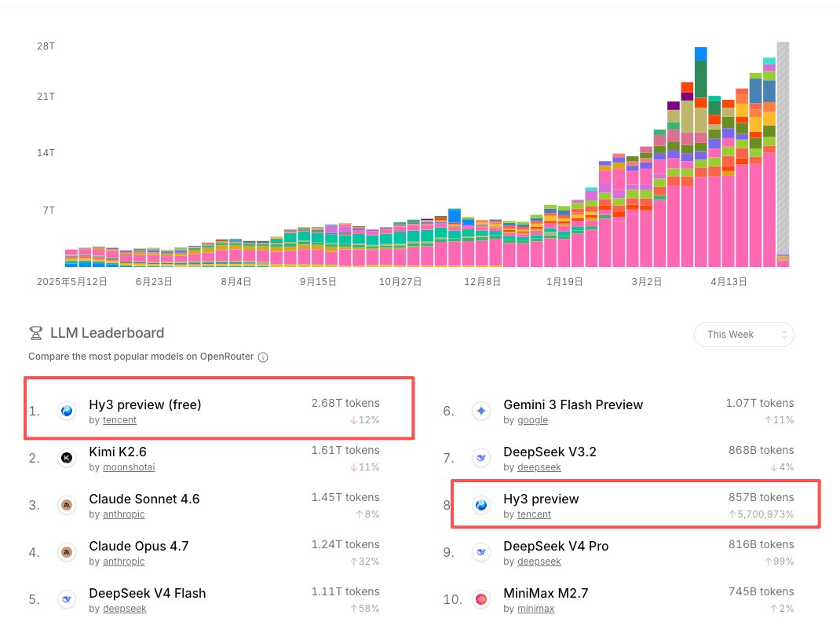This screenshot has height=644, width=840.
Task: Open the Gemini 3 Flash Preview model link
Action: pyautogui.click(x=573, y=404)
